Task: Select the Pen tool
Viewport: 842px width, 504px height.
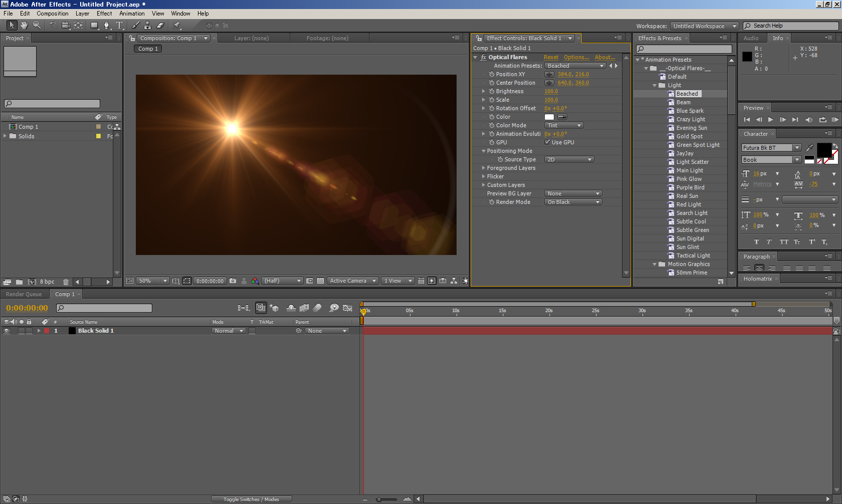Action: click(107, 25)
